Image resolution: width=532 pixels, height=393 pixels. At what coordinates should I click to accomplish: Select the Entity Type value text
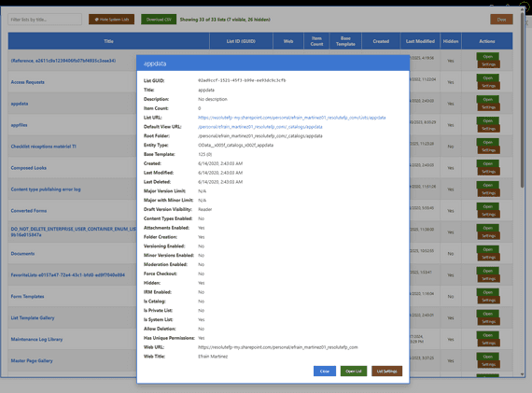pyautogui.click(x=236, y=145)
